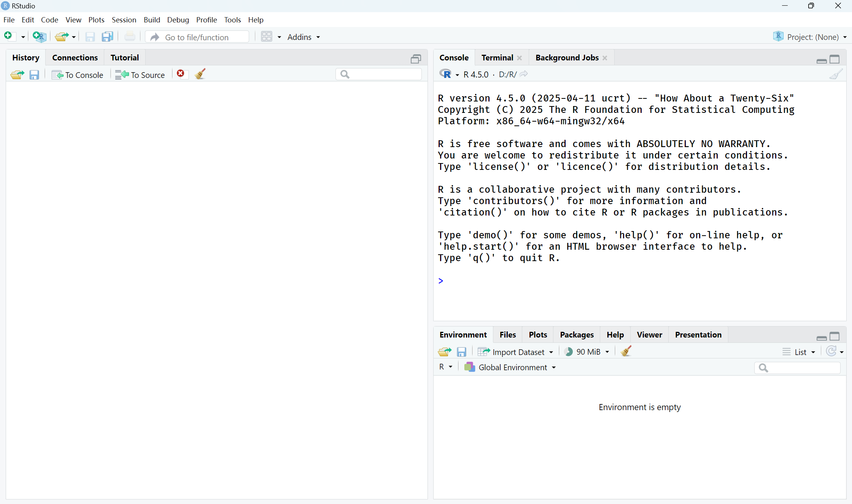Click the Save All documents icon
The width and height of the screenshot is (852, 504).
(x=108, y=37)
